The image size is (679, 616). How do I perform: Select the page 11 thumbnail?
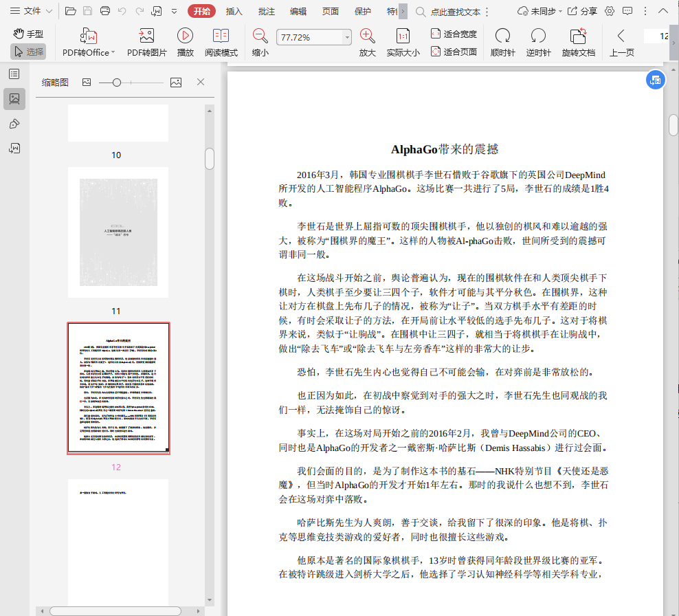118,232
